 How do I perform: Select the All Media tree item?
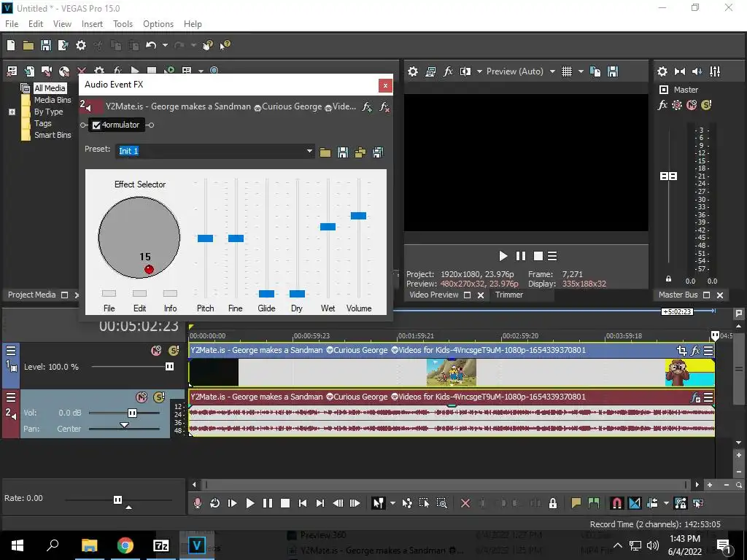click(x=50, y=88)
